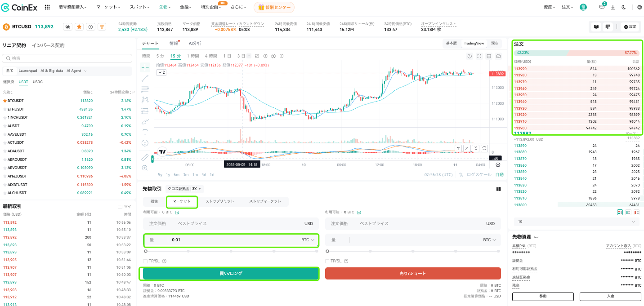
Task: Select the chart text annotation tool
Action: click(x=145, y=132)
